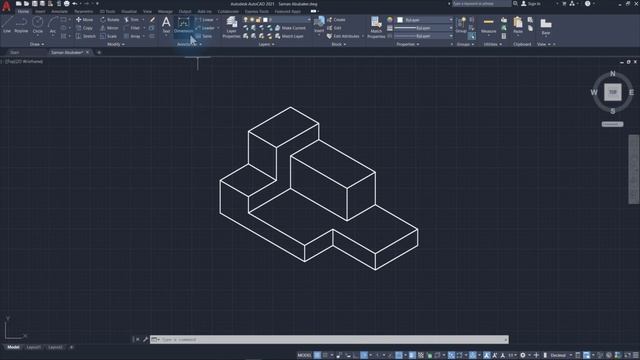640x360 pixels.
Task: Open the Manage ribbon tab
Action: coord(165,11)
